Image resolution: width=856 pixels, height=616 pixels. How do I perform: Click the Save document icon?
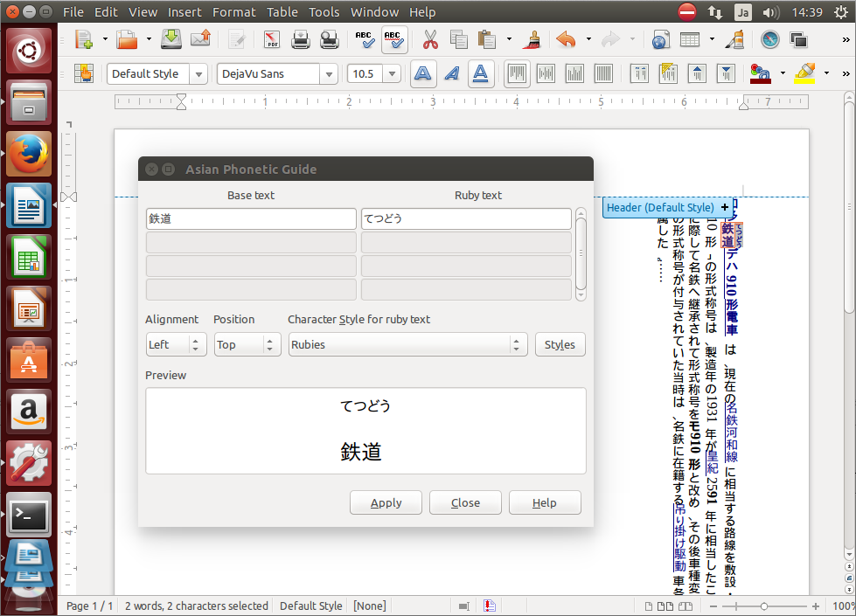pos(171,39)
